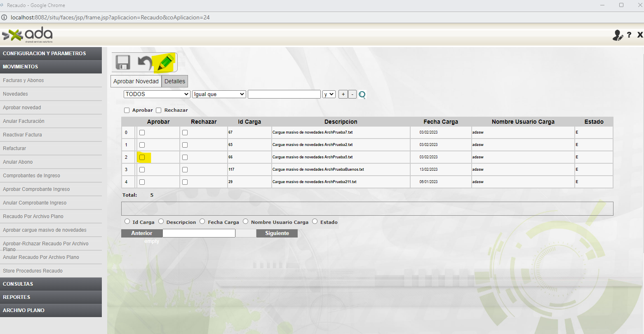Click the X exit application icon
The image size is (644, 334).
click(640, 35)
